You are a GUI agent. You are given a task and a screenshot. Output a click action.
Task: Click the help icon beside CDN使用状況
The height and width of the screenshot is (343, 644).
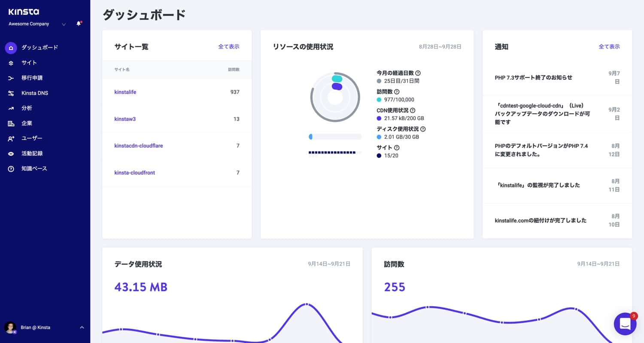click(413, 110)
